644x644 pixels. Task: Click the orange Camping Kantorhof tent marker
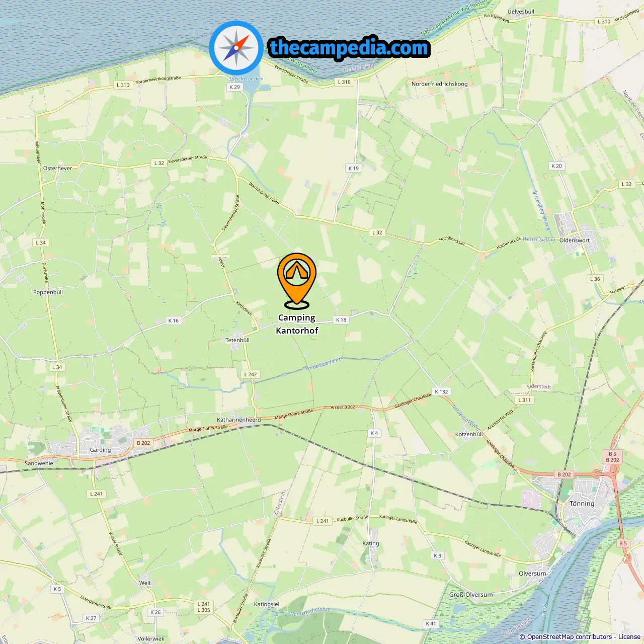point(297,280)
